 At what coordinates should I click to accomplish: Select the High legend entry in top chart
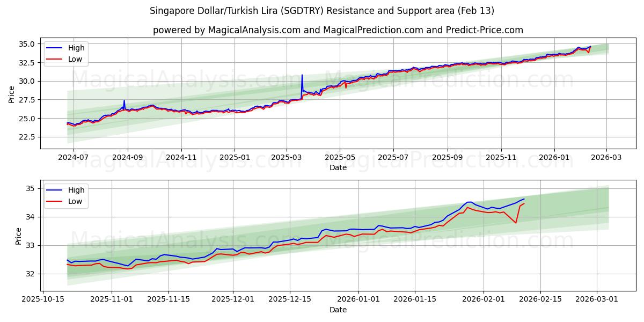(x=77, y=48)
